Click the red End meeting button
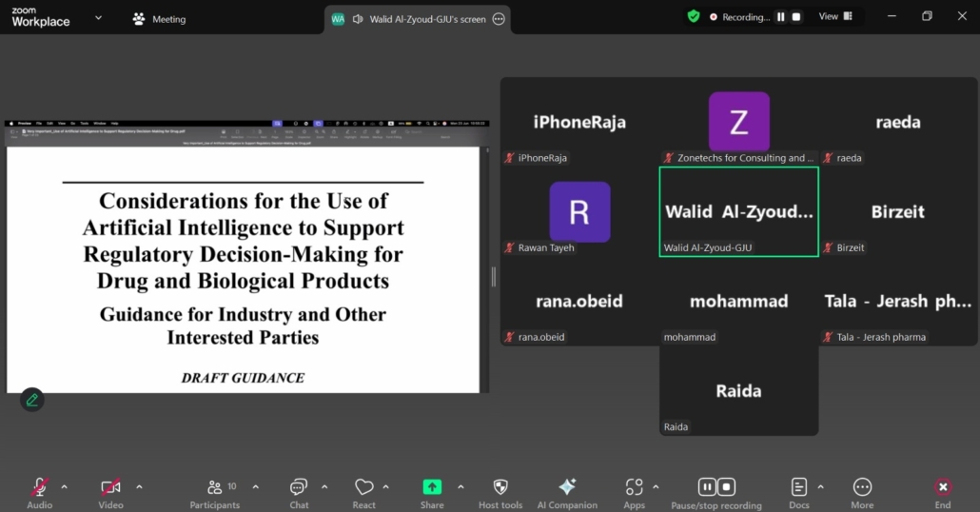980x512 pixels. click(x=942, y=487)
